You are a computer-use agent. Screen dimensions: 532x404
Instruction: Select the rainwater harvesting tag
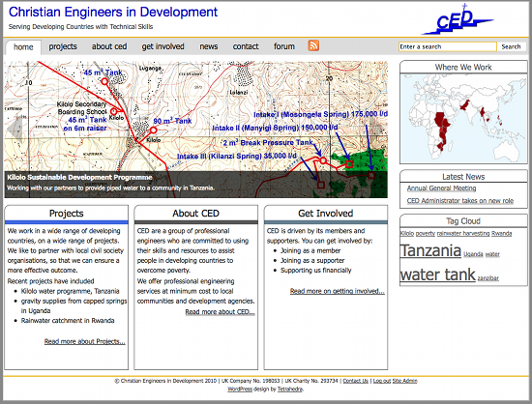point(463,233)
